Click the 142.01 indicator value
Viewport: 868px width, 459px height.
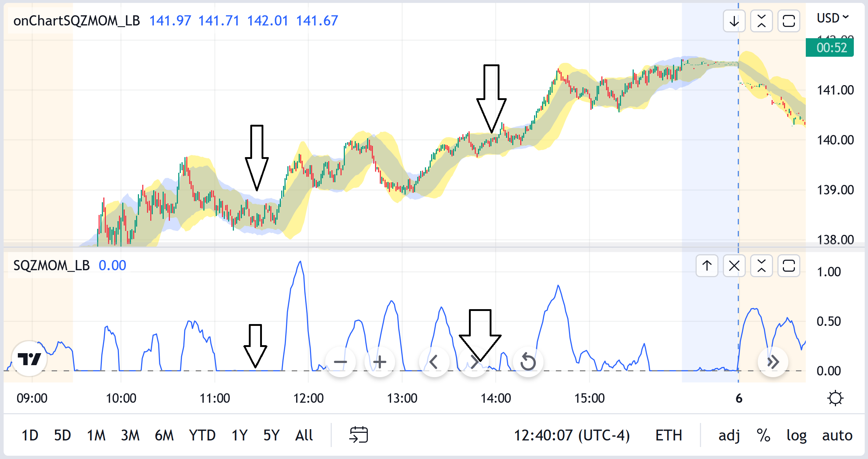point(268,21)
